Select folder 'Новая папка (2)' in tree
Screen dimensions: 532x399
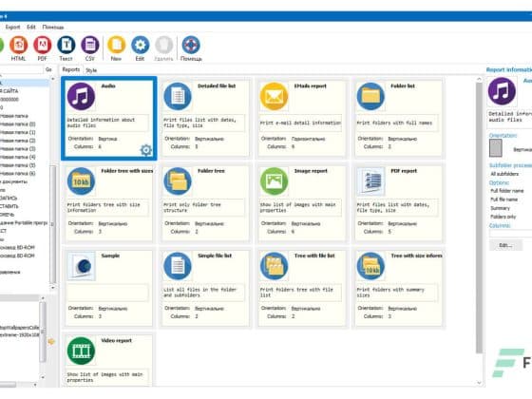[18, 141]
